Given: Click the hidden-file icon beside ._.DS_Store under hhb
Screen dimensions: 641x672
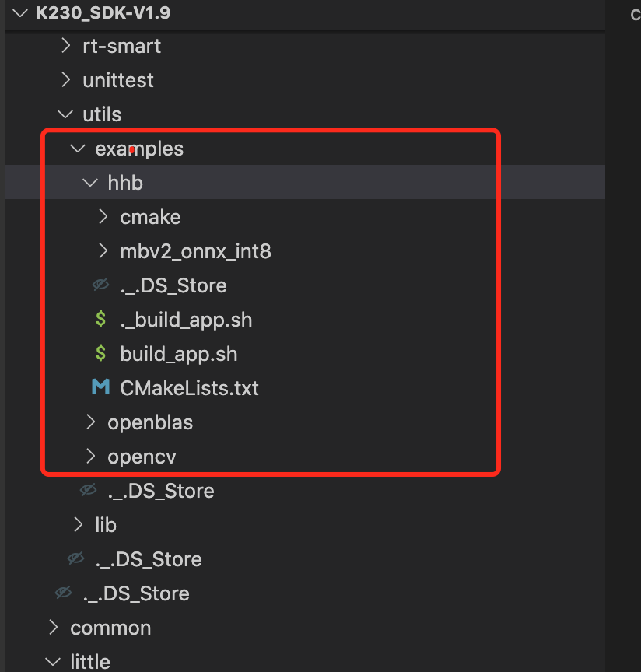Looking at the screenshot, I should click(x=100, y=285).
